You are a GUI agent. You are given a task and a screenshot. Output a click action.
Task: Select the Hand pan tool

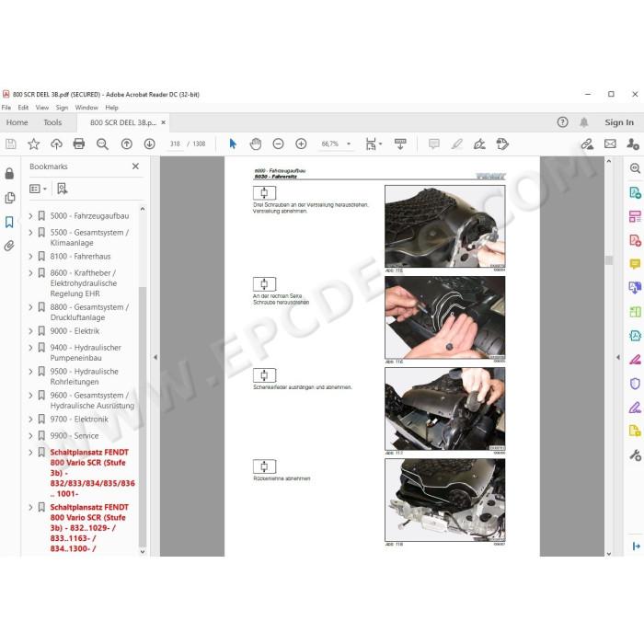point(256,144)
